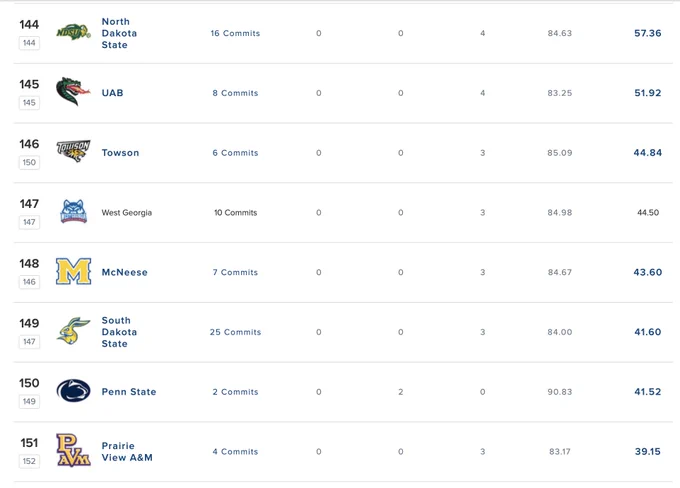The height and width of the screenshot is (488, 680).
Task: Open the McNeese team name link
Action: click(x=124, y=272)
